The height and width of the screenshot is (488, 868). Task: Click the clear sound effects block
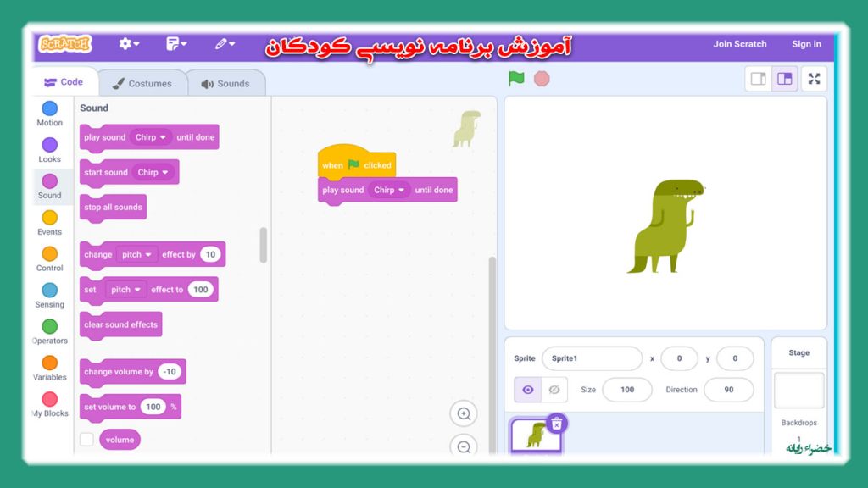[x=120, y=324]
